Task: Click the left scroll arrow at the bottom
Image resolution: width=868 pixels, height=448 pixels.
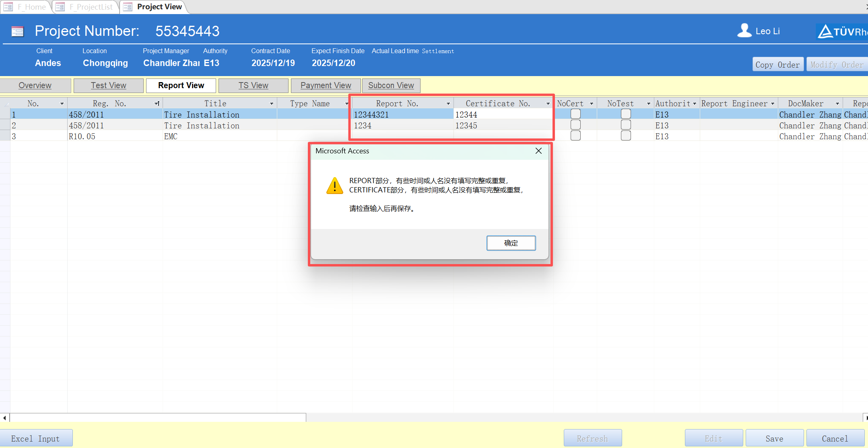Action: 4,417
